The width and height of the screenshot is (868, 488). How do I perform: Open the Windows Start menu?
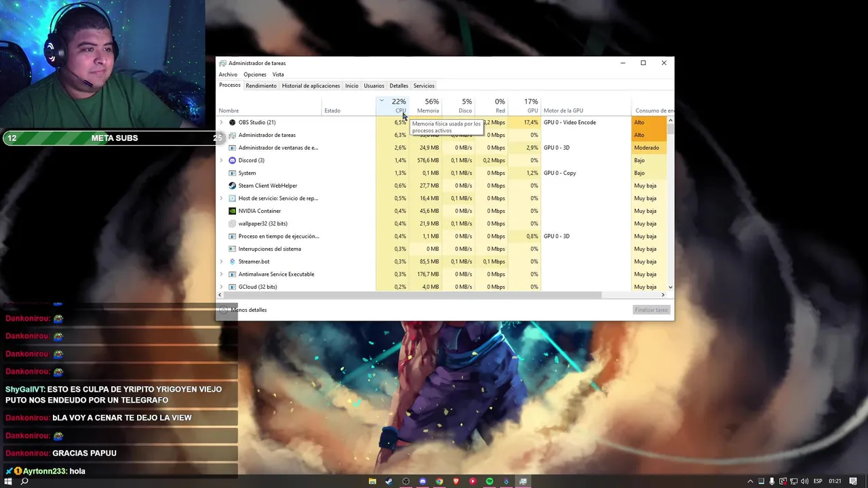pyautogui.click(x=8, y=481)
